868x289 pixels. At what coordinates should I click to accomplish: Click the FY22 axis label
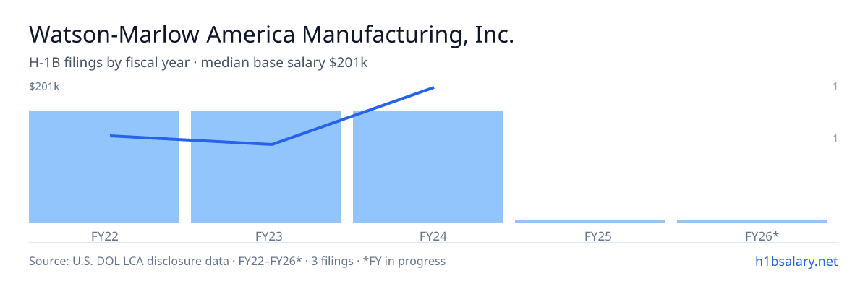click(x=105, y=236)
